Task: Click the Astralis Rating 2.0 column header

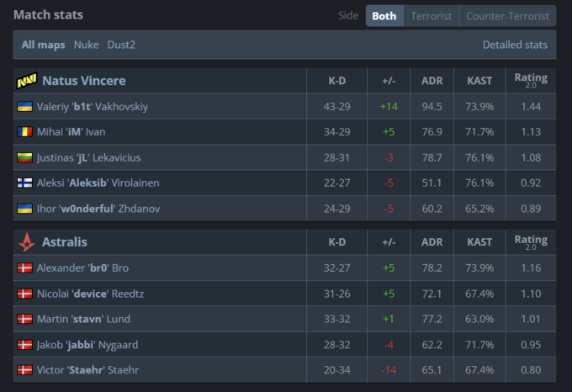Action: pyautogui.click(x=530, y=242)
